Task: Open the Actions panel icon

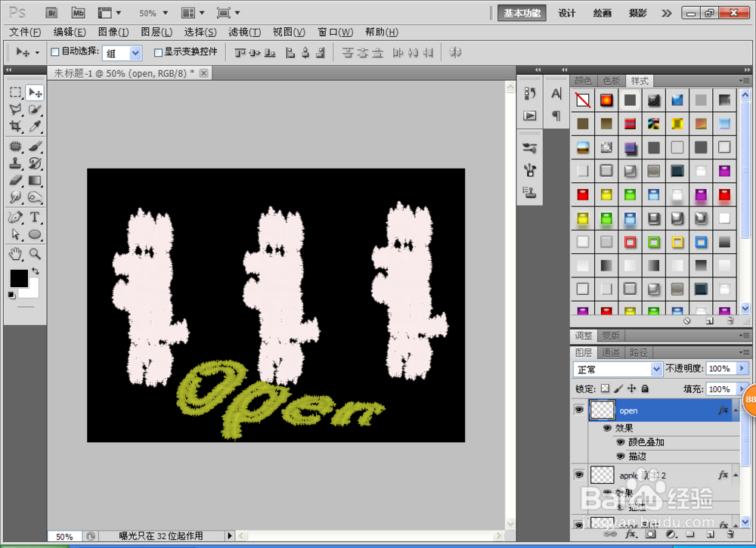Action: tap(530, 116)
